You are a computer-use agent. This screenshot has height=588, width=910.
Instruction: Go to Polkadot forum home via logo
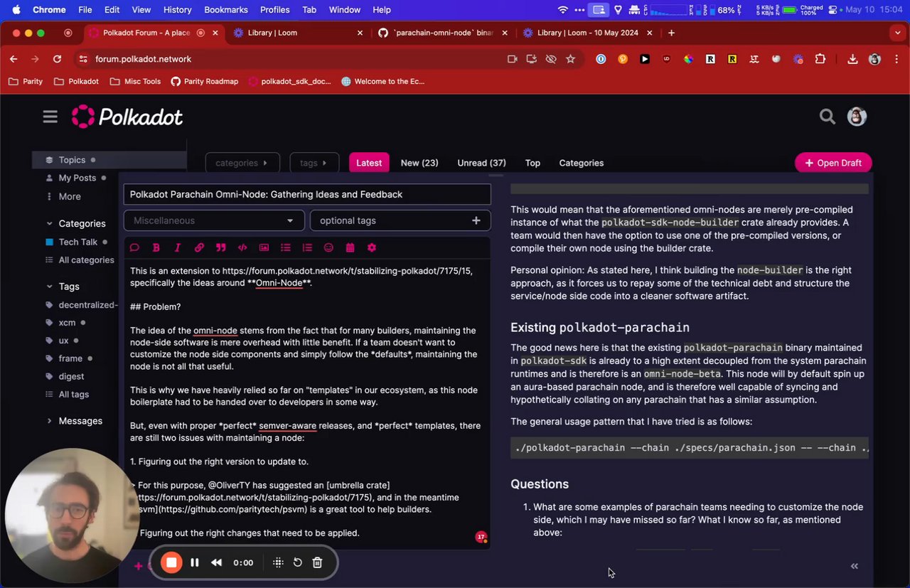click(x=127, y=117)
